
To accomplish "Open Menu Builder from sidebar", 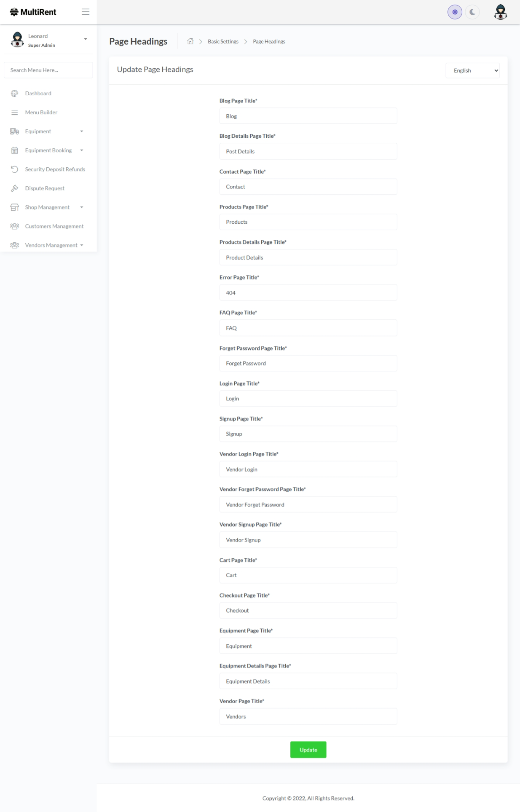I will 41,113.
